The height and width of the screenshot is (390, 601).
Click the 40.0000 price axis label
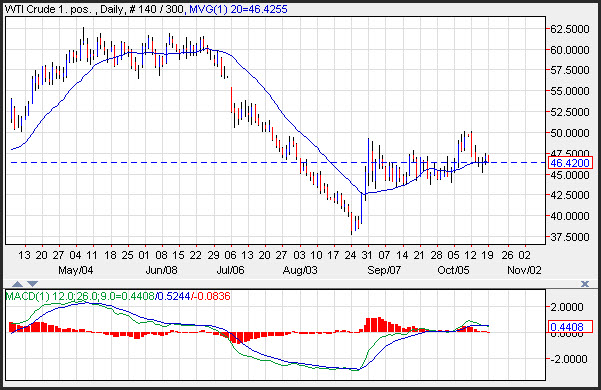tap(570, 216)
